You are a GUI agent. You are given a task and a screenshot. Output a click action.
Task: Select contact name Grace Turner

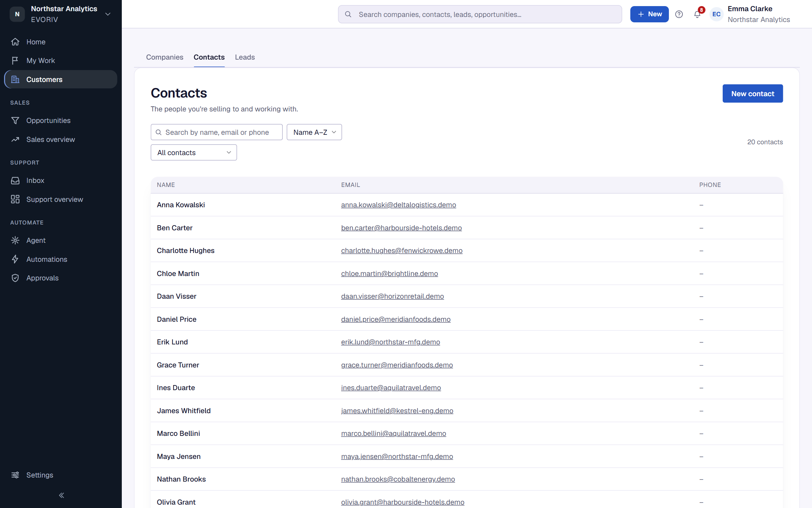(x=178, y=365)
